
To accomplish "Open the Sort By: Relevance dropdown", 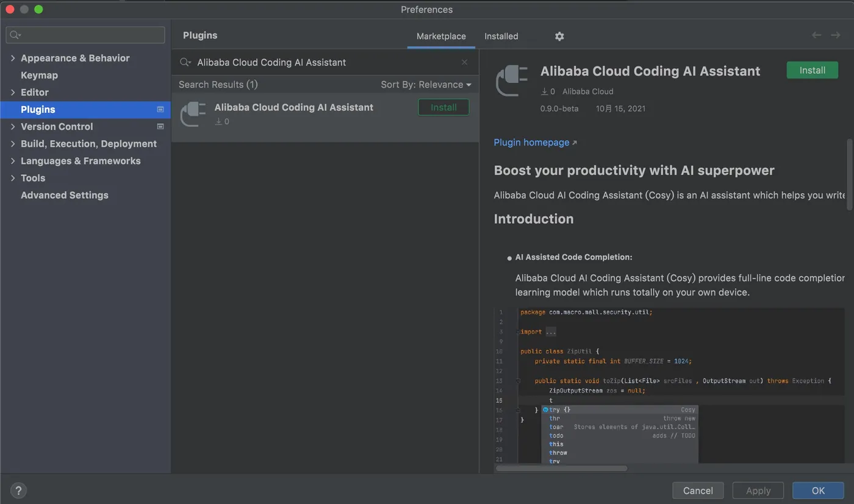I will [x=426, y=85].
